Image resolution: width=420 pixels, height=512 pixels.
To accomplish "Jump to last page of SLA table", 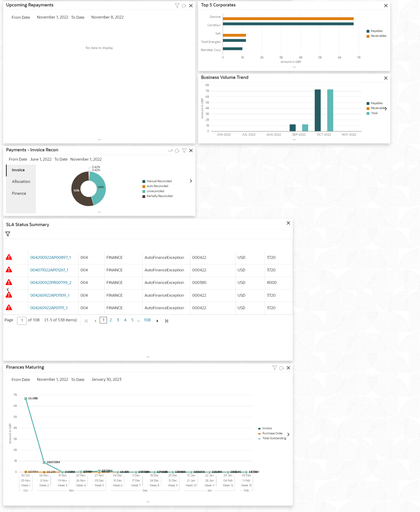I will point(166,321).
